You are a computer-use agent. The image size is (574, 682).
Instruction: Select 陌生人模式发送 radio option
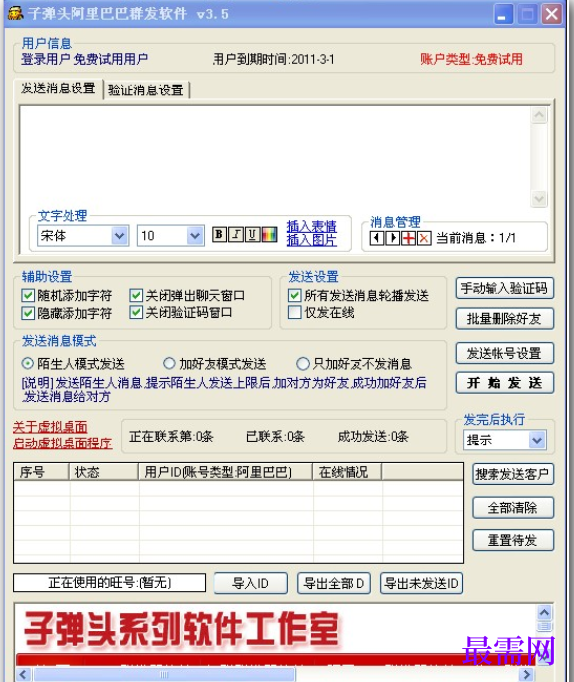pos(27,363)
